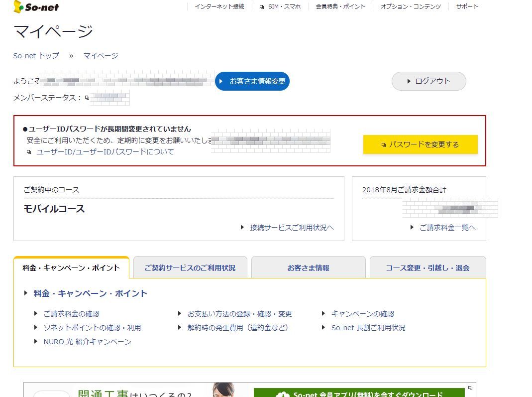Click the arrow icon in ログアウト button
The image size is (532, 397).
tap(409, 81)
